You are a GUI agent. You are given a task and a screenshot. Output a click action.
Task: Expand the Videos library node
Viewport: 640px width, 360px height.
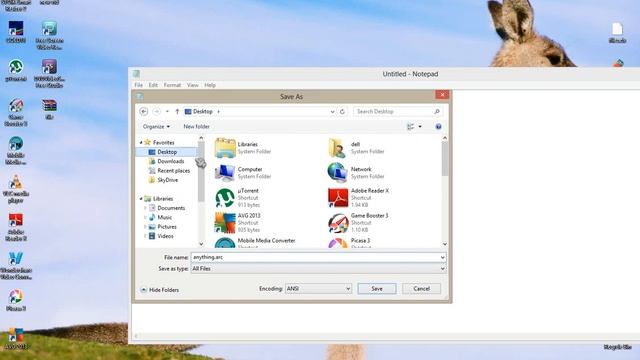point(145,236)
